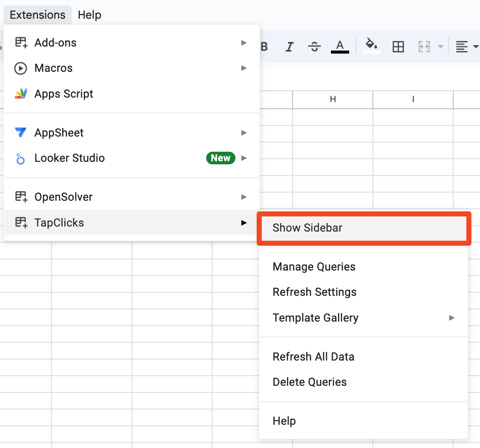Expand arrow next to Add-ons
Image resolution: width=480 pixels, height=448 pixels.
coord(244,42)
